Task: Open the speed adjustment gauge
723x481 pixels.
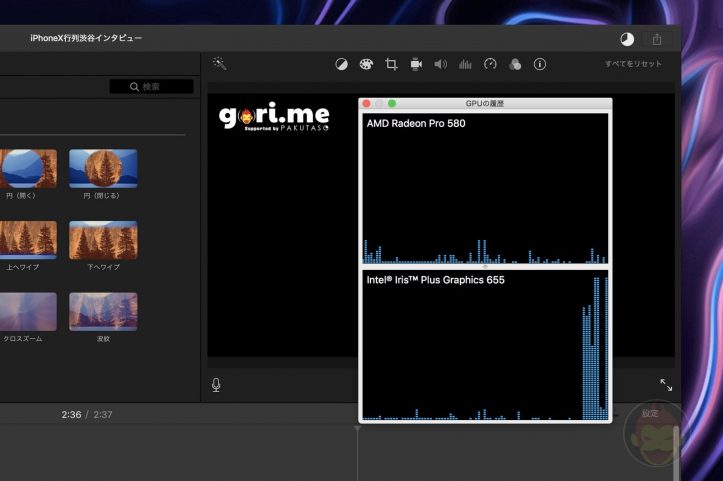Action: coord(490,64)
